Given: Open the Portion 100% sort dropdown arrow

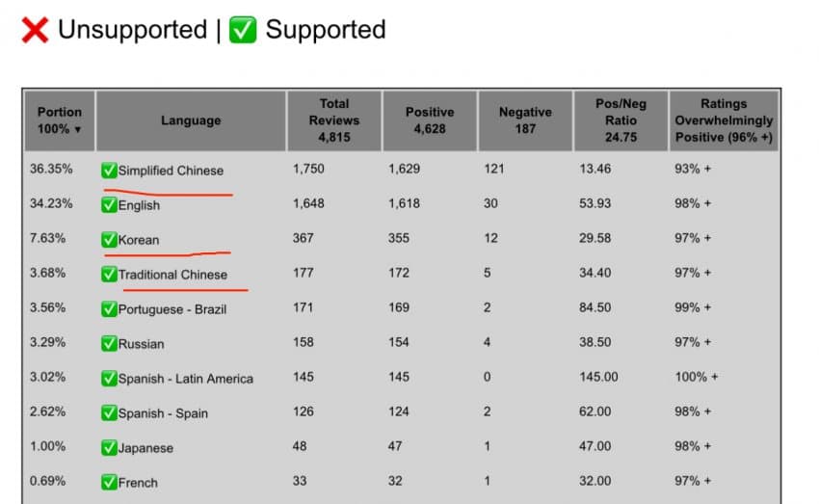Looking at the screenshot, I should tap(78, 129).
